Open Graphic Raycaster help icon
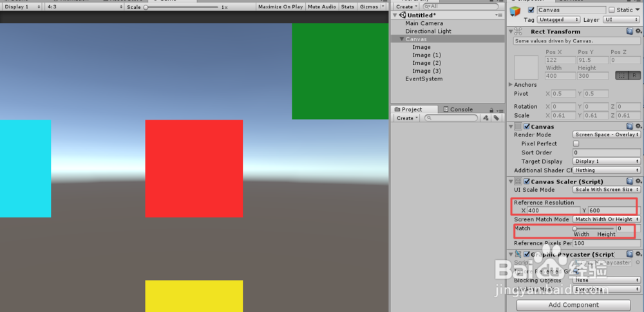Image resolution: width=644 pixels, height=312 pixels. point(630,255)
